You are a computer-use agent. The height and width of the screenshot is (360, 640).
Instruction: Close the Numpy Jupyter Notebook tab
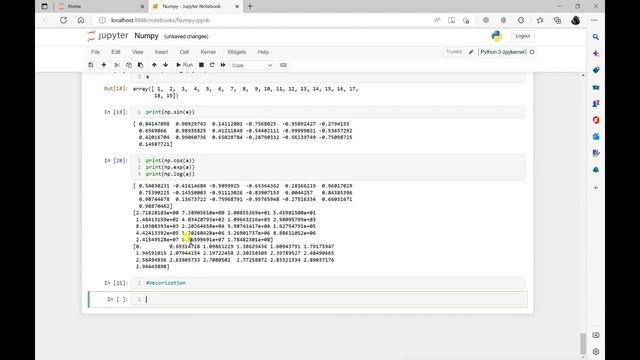(237, 7)
